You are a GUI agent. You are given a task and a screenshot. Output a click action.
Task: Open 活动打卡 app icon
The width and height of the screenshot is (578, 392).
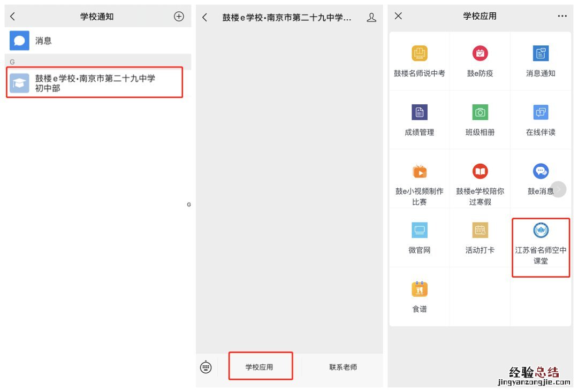click(480, 231)
